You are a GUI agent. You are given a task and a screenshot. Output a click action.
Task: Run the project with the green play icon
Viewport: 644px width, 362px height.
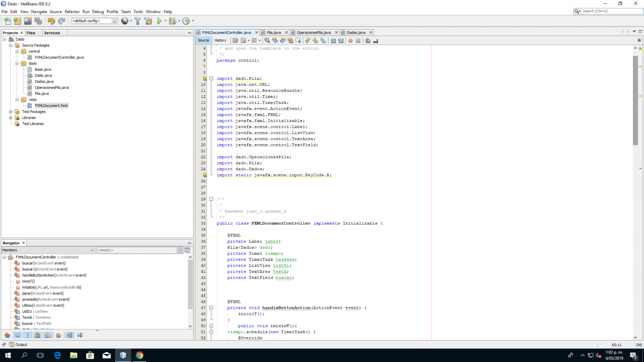pyautogui.click(x=159, y=21)
